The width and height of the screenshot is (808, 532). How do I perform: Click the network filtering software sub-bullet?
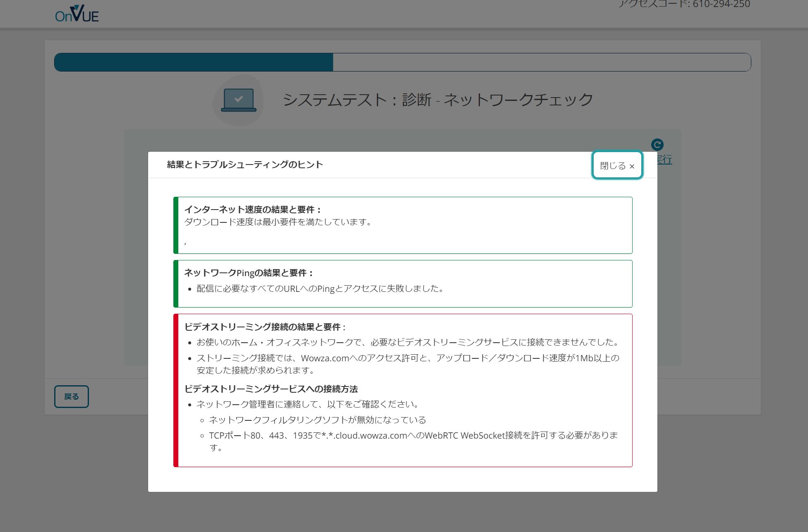[317, 420]
